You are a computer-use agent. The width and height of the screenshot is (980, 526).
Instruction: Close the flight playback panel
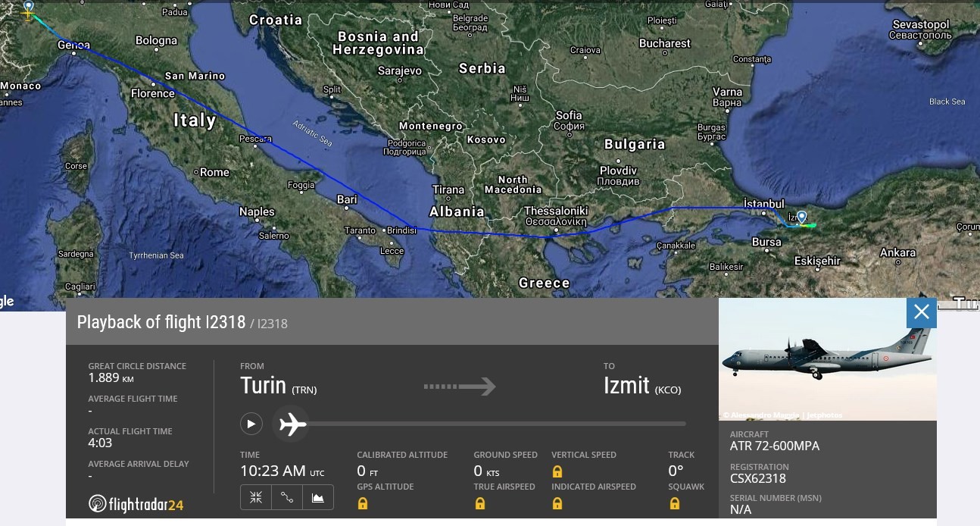tap(921, 312)
